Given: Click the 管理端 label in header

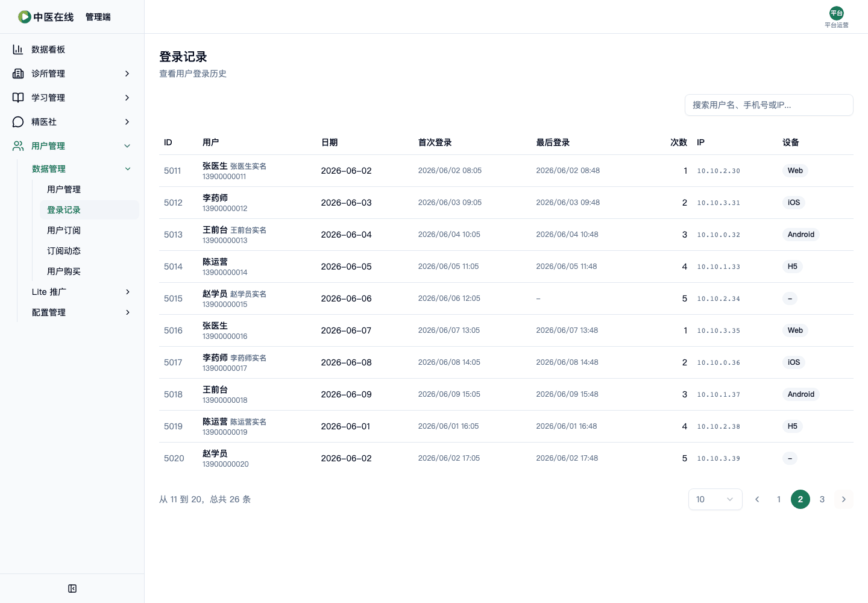Looking at the screenshot, I should coord(98,17).
